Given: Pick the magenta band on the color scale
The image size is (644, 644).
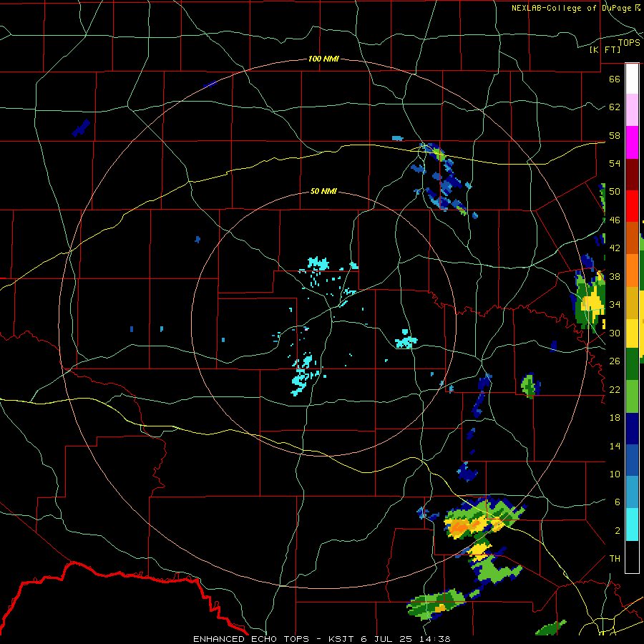Looking at the screenshot, I should pyautogui.click(x=632, y=142).
